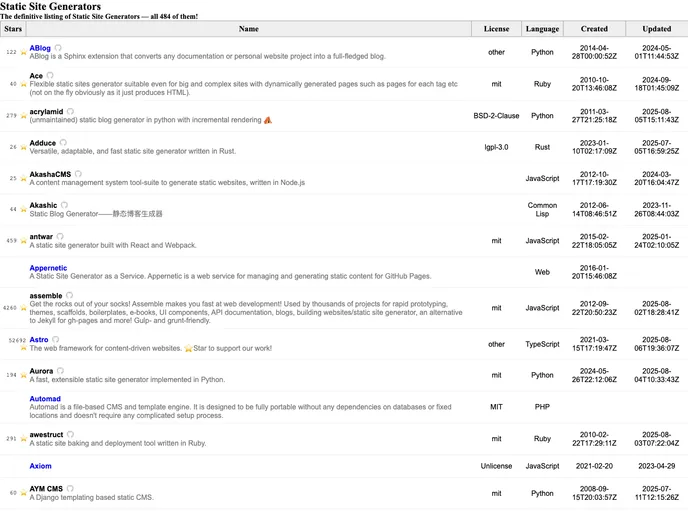Click the star icon in AkashaCMS row
The height and width of the screenshot is (512, 688).
(23, 179)
